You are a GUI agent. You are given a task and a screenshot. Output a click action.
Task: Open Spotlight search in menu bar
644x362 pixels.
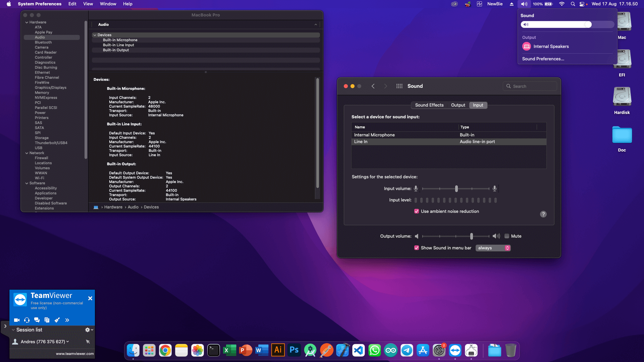pos(573,4)
